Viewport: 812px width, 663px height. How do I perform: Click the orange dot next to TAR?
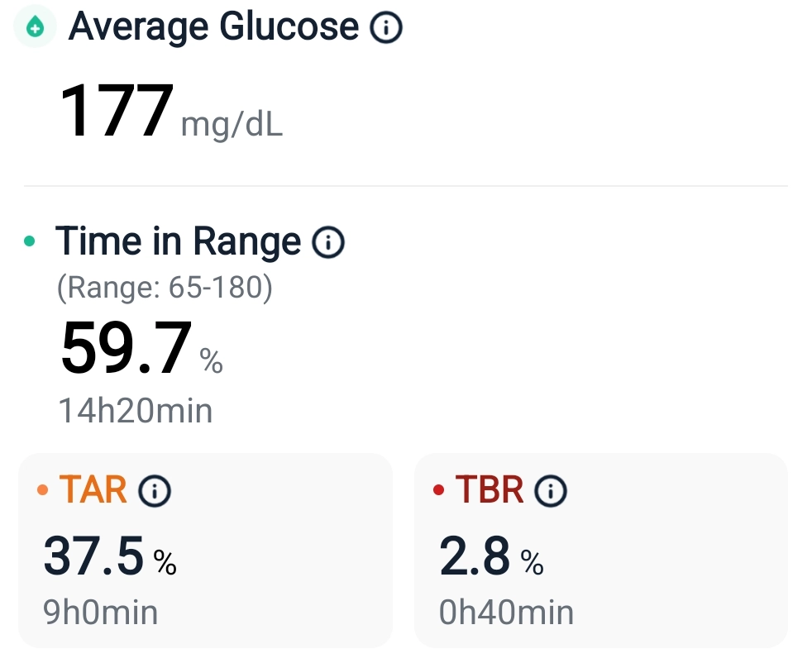pyautogui.click(x=43, y=491)
